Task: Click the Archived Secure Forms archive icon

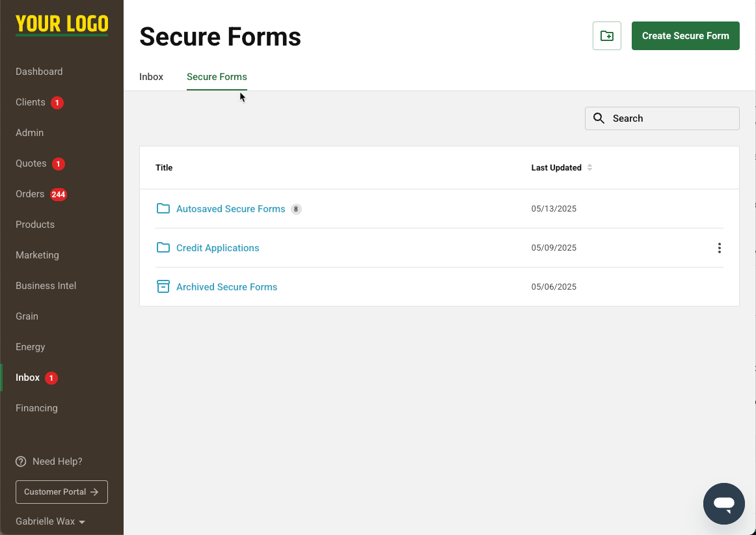Action: point(163,286)
